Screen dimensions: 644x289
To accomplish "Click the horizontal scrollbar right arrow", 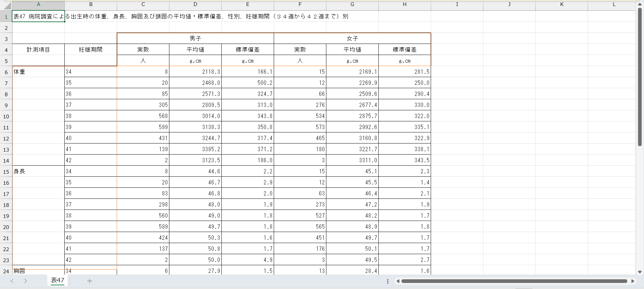I will (633, 281).
